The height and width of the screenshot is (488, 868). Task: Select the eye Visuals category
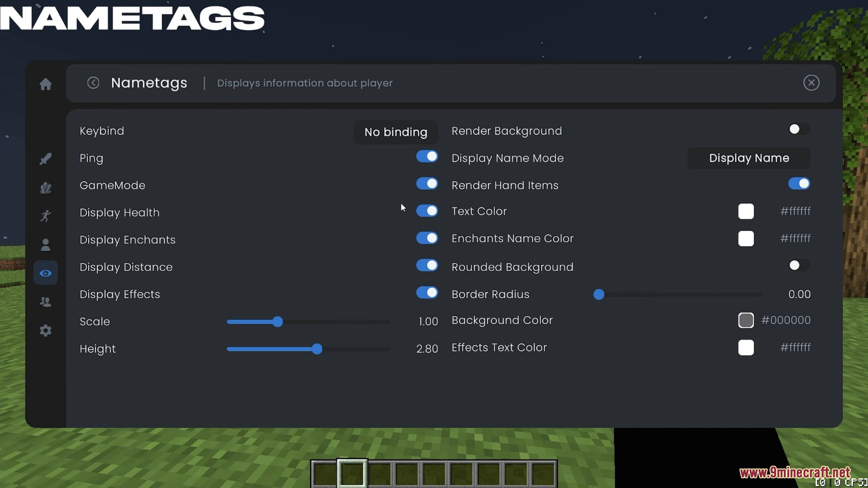[46, 273]
